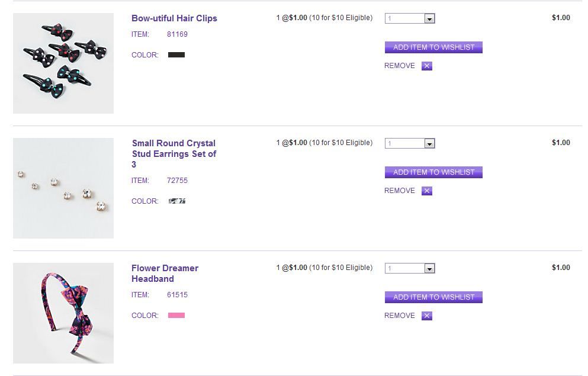Click REMOVE text for the hair clips
The image size is (588, 376).
400,66
